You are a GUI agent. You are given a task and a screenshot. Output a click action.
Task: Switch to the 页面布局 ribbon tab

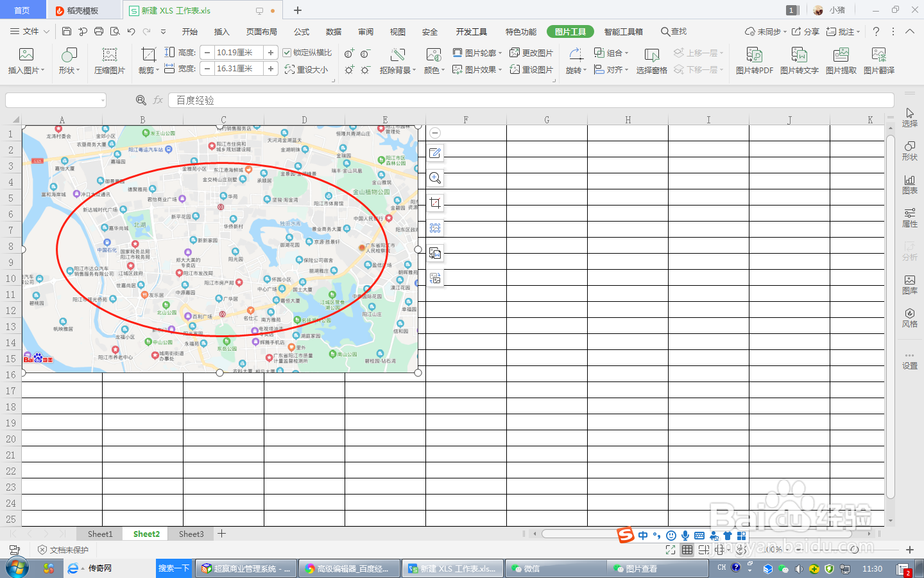(x=262, y=31)
